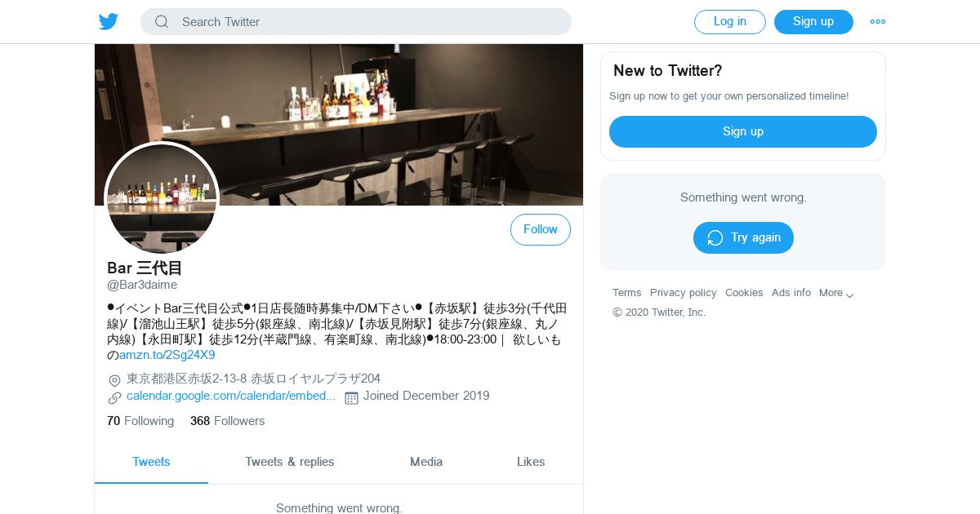Open the Likes tab

[531, 462]
